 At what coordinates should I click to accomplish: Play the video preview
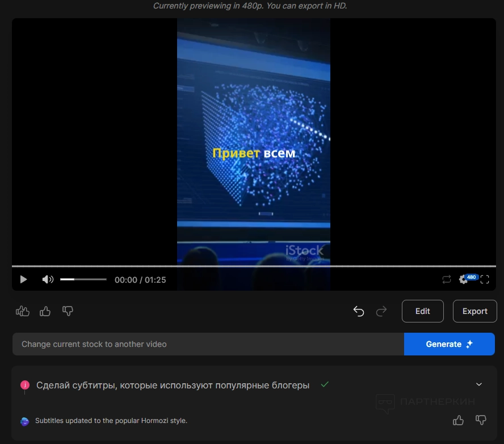click(x=23, y=279)
